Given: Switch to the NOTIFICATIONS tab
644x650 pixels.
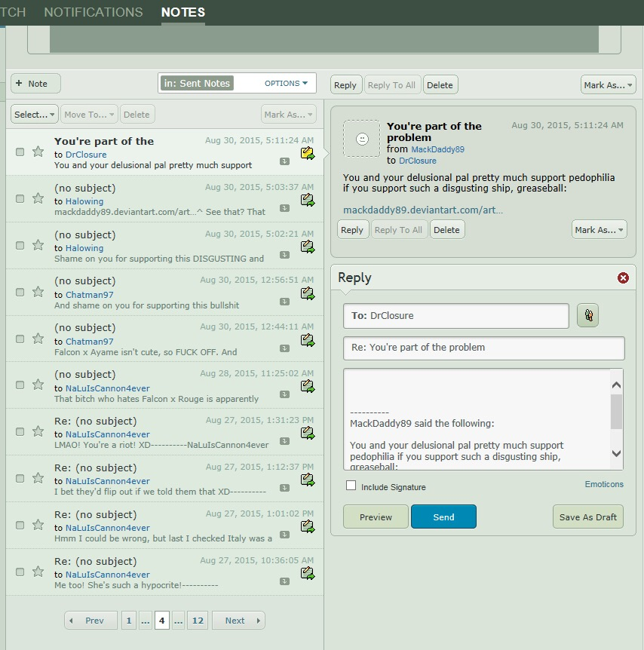Looking at the screenshot, I should tap(94, 12).
